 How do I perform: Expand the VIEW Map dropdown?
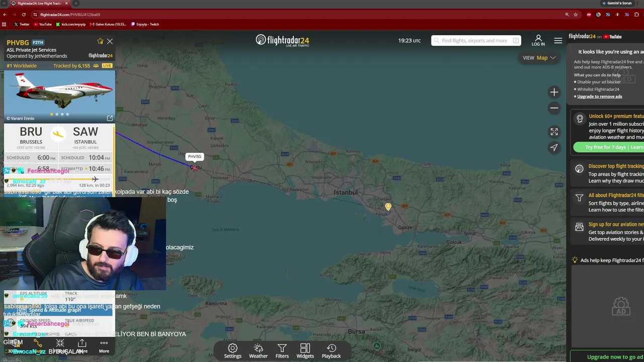(x=539, y=58)
